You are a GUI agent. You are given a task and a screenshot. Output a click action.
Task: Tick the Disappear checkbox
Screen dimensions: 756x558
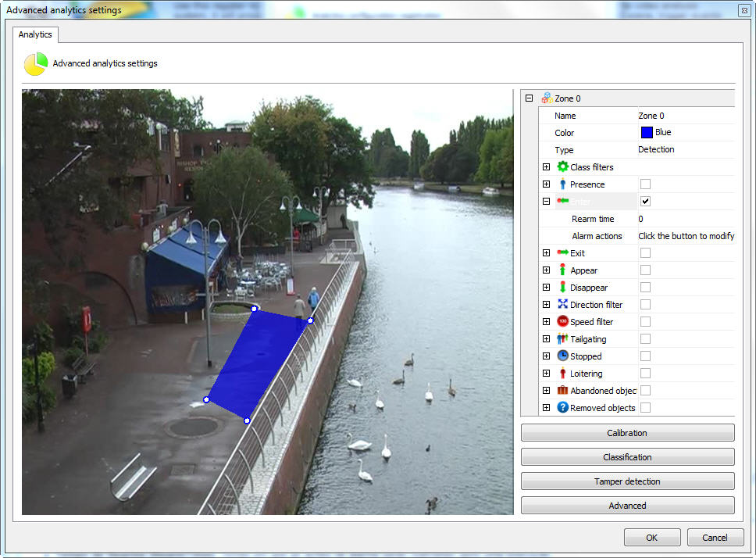(x=645, y=287)
